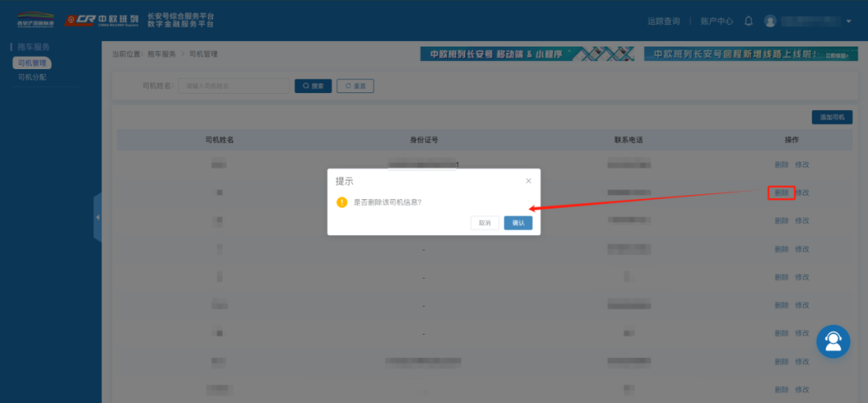Click 修改 in the second driver row

point(802,193)
